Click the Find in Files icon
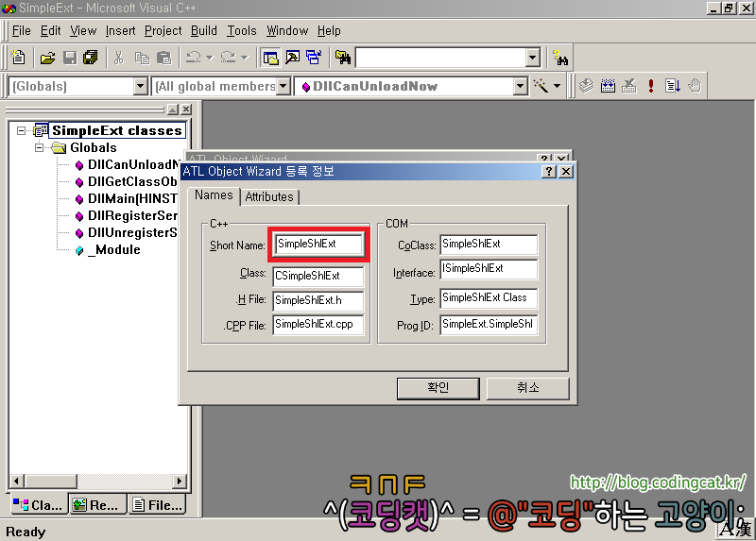The width and height of the screenshot is (756, 541). [x=343, y=58]
